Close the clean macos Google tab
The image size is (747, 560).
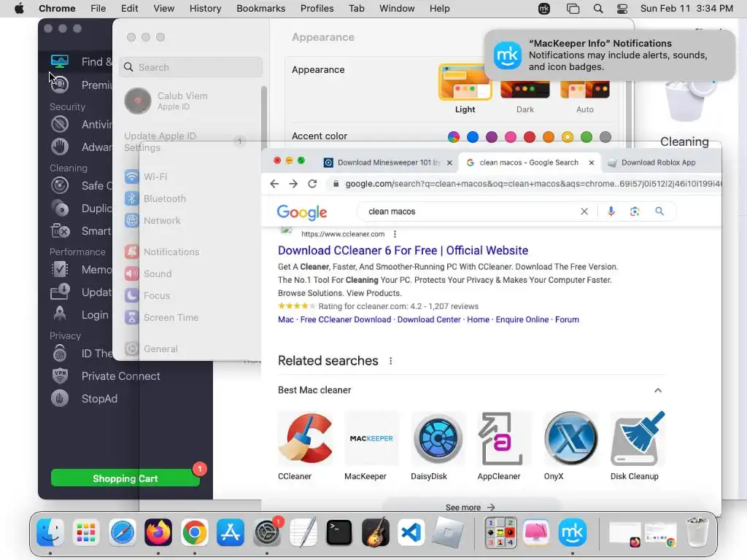click(591, 163)
